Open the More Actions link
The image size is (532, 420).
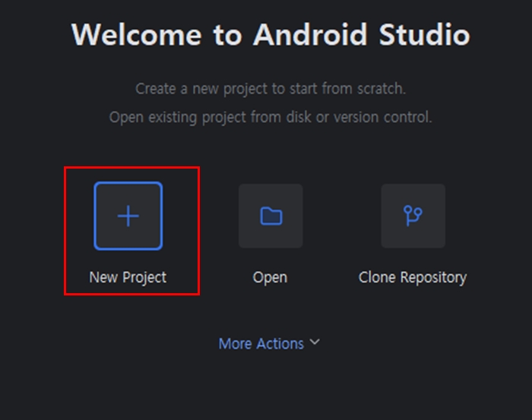click(x=261, y=344)
